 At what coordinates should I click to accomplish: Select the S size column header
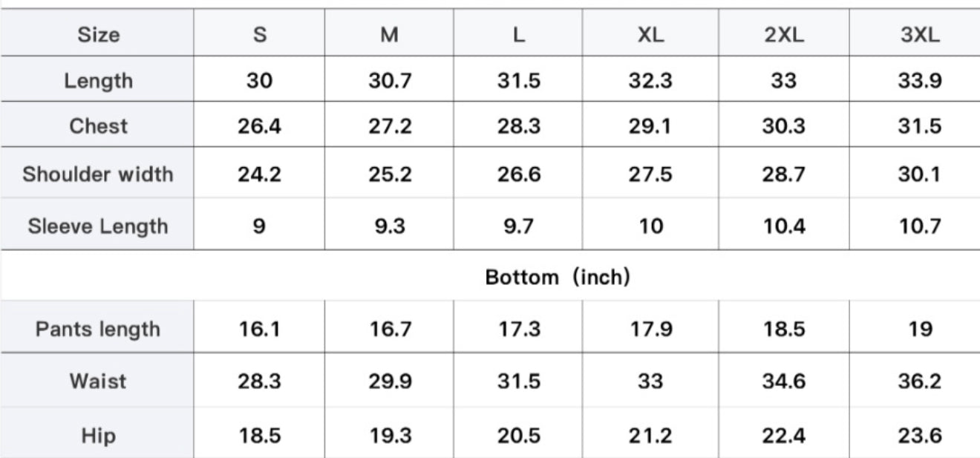pos(259,35)
